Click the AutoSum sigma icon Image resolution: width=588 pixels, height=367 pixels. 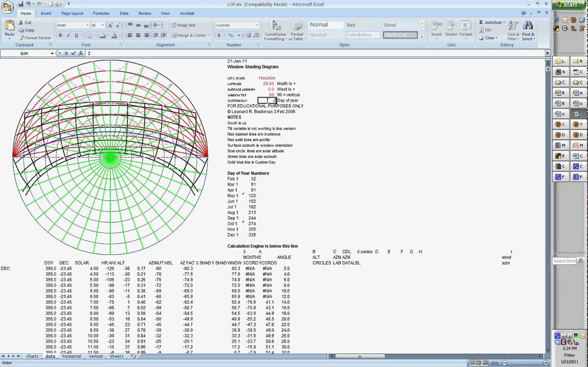pos(481,22)
